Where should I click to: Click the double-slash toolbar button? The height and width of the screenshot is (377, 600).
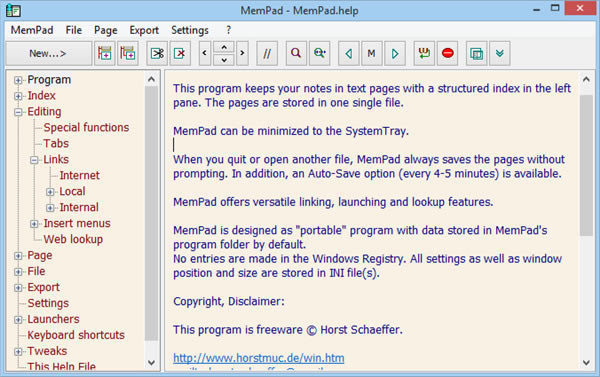point(267,53)
